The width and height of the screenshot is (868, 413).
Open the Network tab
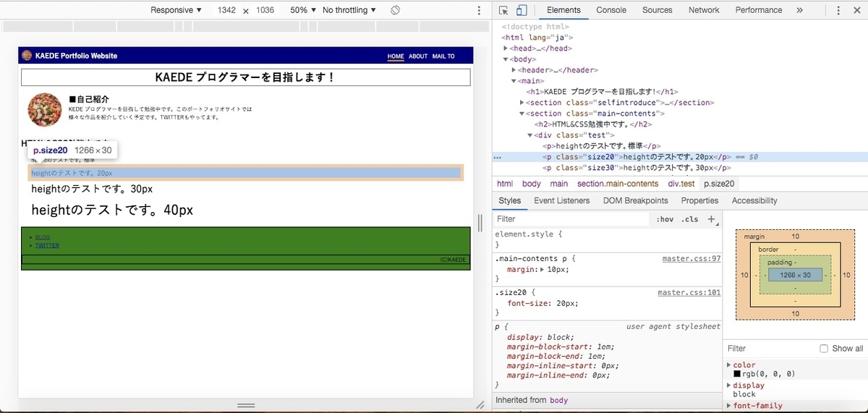pyautogui.click(x=704, y=10)
